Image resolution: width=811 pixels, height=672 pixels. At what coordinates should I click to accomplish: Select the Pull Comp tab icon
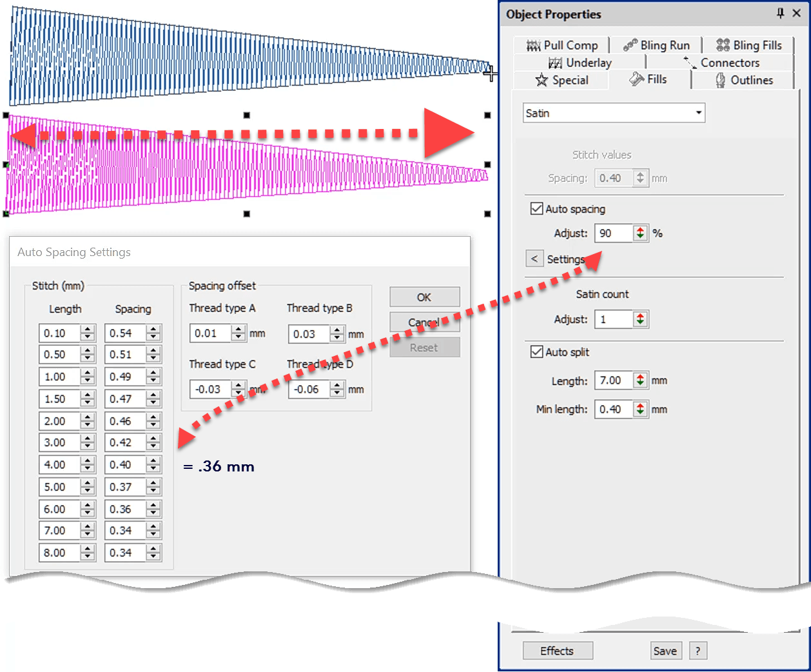(533, 44)
